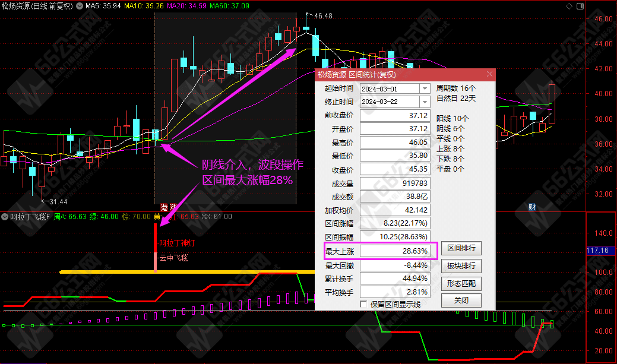
Task: Click the 板块排行 button
Action: tap(461, 265)
